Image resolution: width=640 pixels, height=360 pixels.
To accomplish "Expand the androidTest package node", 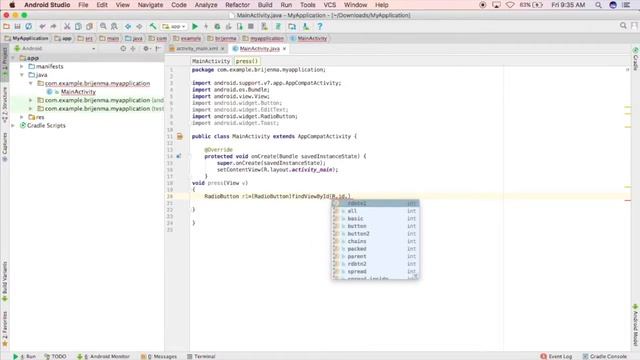I will [x=31, y=100].
